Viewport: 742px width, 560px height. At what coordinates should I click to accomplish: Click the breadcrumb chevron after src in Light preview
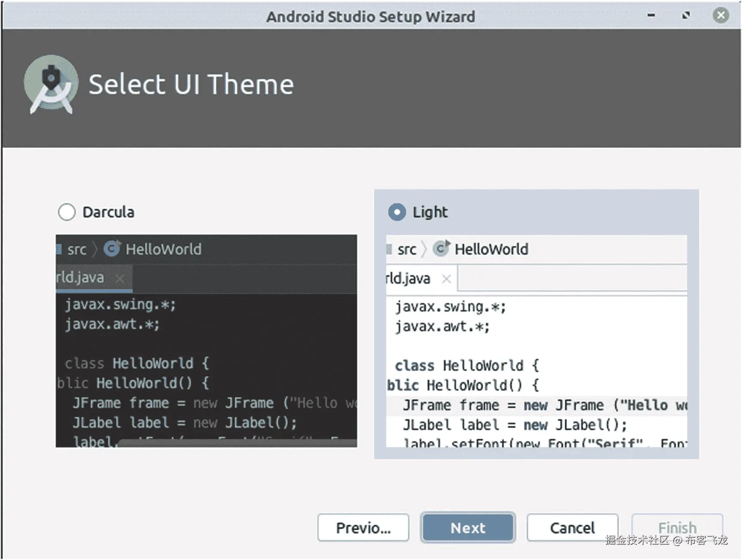point(424,249)
